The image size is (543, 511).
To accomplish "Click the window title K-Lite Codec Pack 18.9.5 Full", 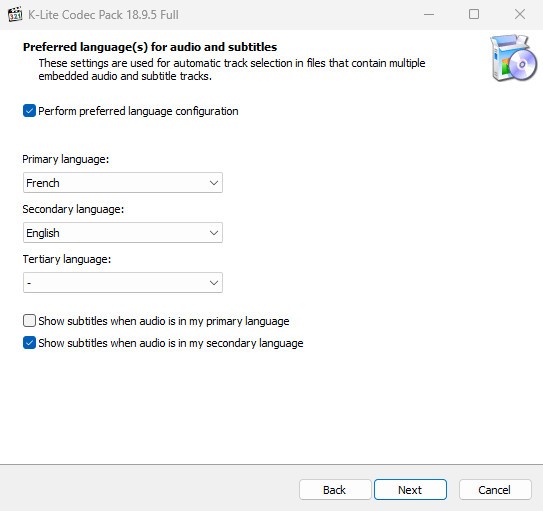I will click(x=103, y=15).
